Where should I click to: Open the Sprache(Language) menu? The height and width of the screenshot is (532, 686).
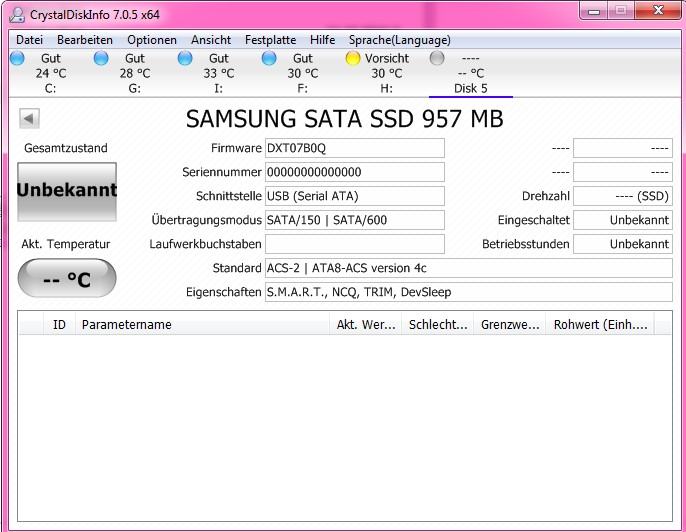[399, 40]
